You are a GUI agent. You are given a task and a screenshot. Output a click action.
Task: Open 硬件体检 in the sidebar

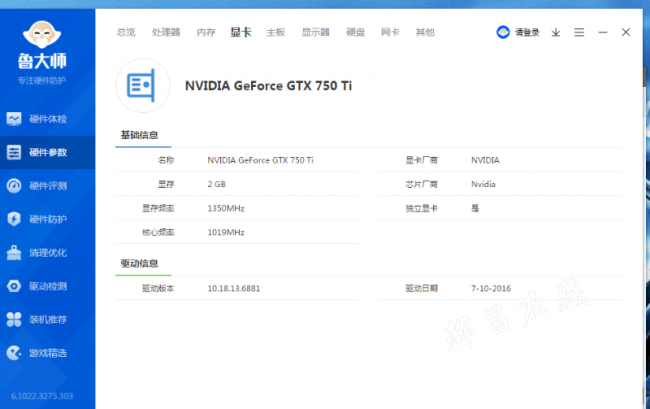point(47,119)
